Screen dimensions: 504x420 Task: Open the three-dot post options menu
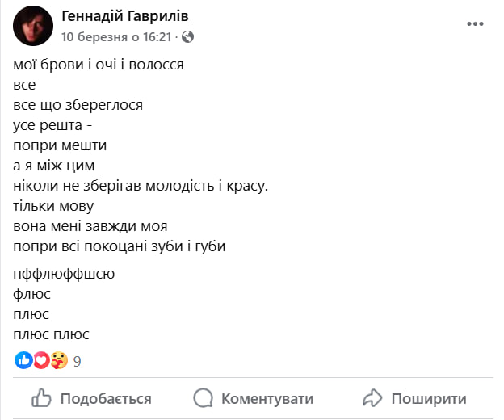pyautogui.click(x=475, y=24)
